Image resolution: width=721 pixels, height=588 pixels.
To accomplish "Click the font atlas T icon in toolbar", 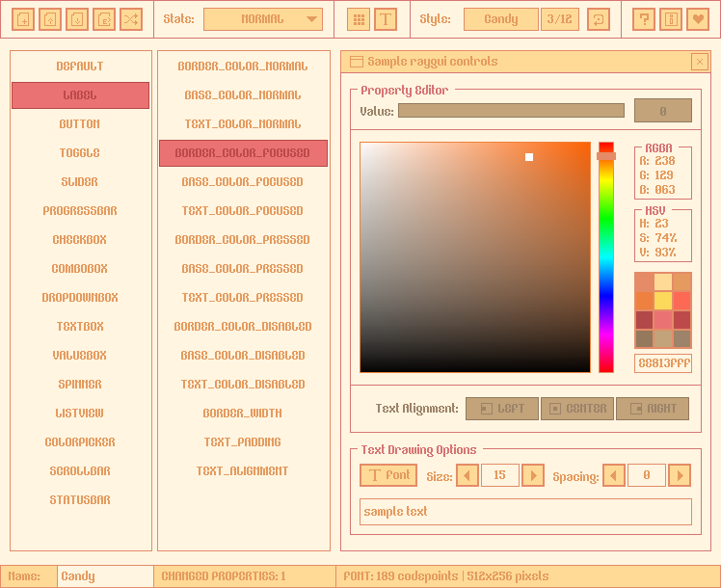I will click(386, 19).
